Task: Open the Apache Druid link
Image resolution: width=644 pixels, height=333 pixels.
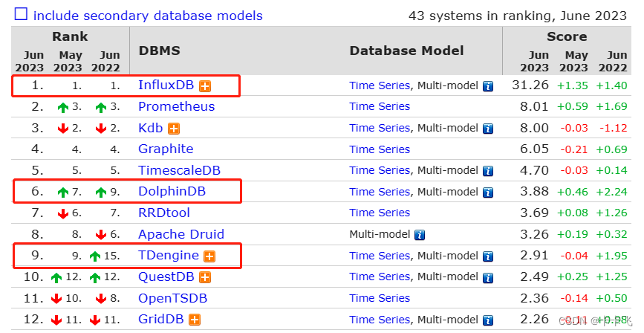Action: [x=181, y=234]
